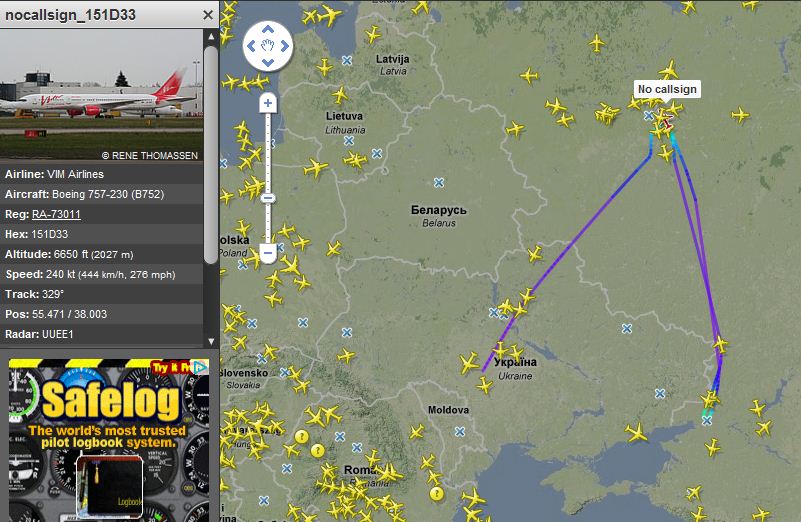Click the VIM Airlines aircraft photo
Viewport: 801px width, 522px height.
coord(101,94)
